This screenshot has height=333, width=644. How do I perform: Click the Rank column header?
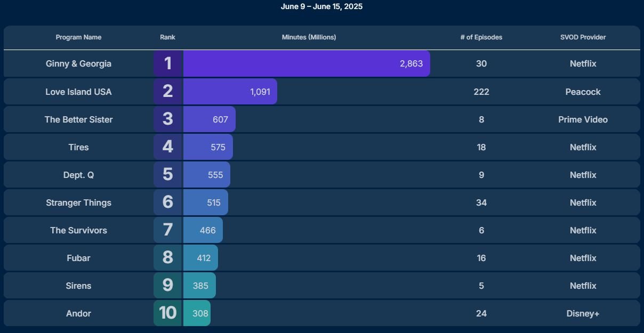pyautogui.click(x=167, y=37)
